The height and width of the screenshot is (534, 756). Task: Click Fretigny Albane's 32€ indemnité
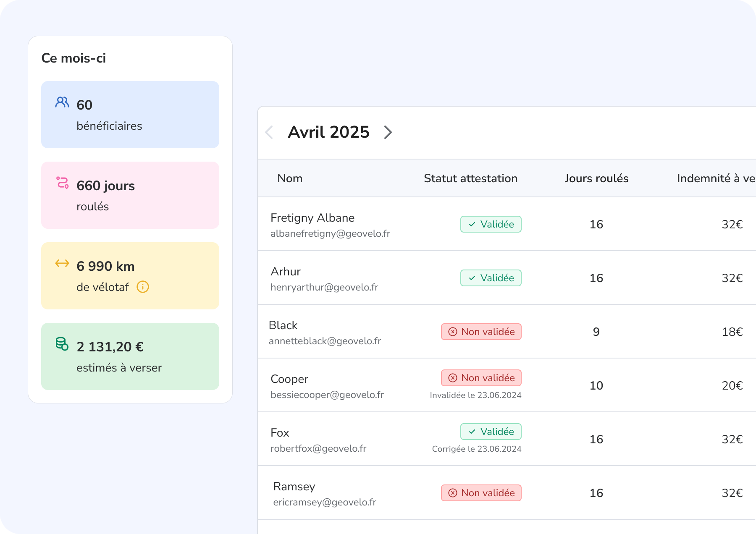[x=732, y=224]
